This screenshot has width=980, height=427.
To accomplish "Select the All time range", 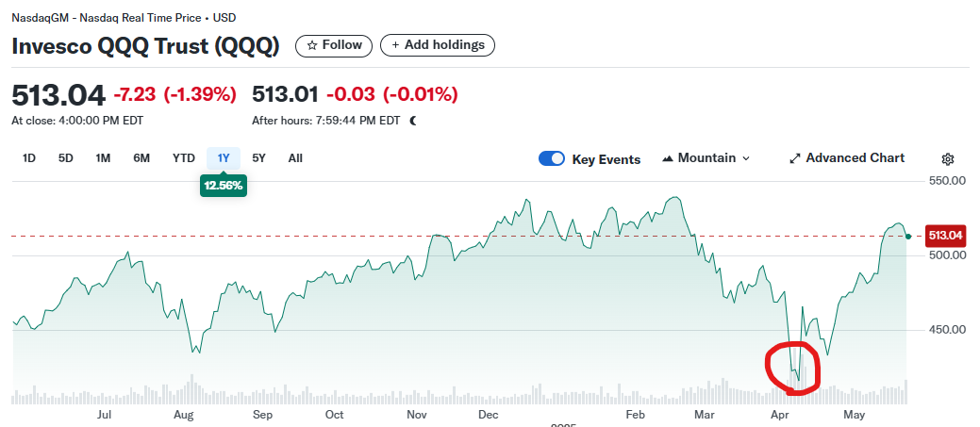I will click(295, 158).
